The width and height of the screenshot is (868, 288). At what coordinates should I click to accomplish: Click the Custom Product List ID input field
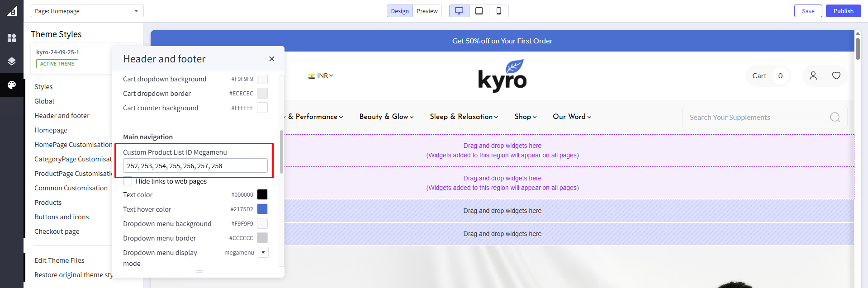point(195,166)
